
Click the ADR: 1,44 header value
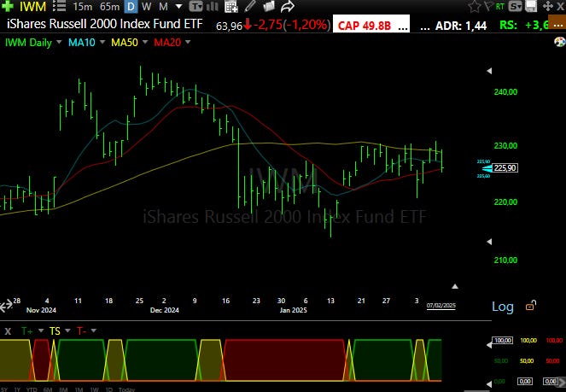pos(461,26)
